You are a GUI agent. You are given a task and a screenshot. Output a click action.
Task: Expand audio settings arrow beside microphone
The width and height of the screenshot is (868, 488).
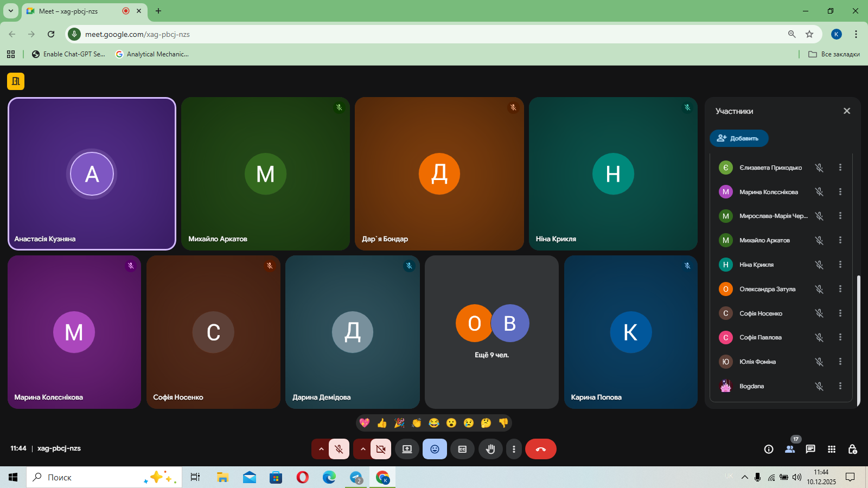[321, 449]
